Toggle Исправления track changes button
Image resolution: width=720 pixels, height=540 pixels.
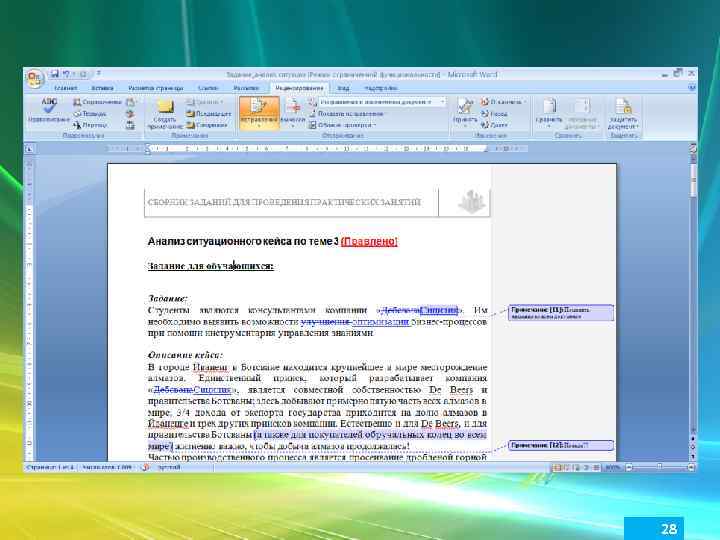259,113
